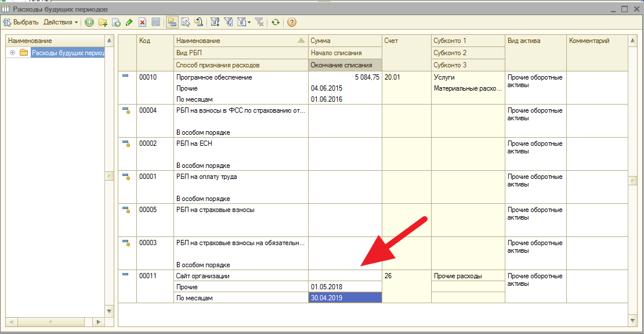
Task: Click the Copy item icon
Action: [116, 22]
